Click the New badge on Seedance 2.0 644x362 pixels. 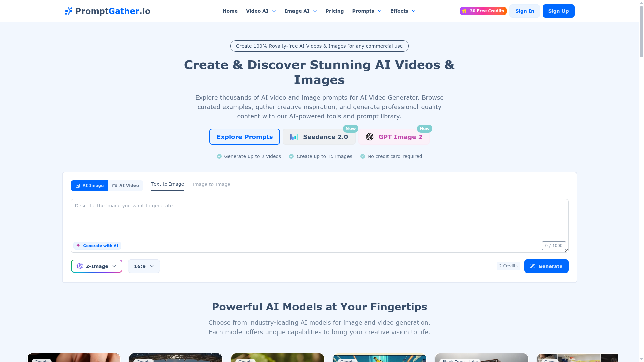tap(351, 129)
